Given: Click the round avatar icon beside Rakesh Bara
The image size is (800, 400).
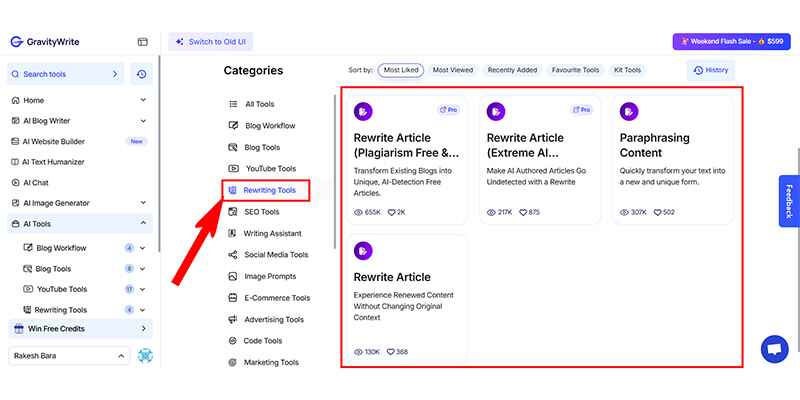Looking at the screenshot, I should (x=145, y=356).
